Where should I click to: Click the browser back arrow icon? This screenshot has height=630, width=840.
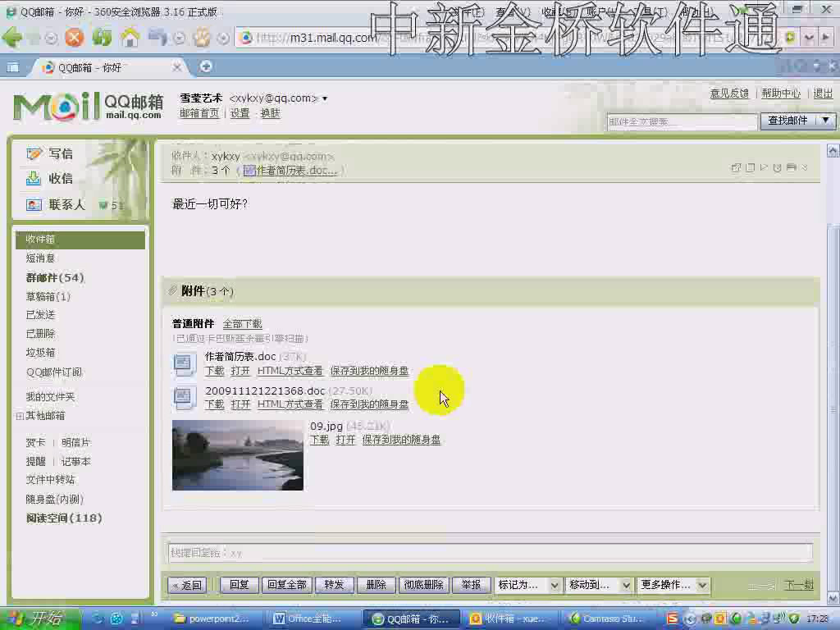(x=12, y=37)
